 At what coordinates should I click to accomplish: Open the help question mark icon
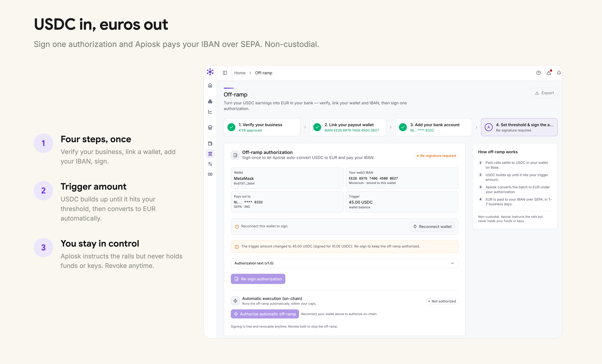538,73
